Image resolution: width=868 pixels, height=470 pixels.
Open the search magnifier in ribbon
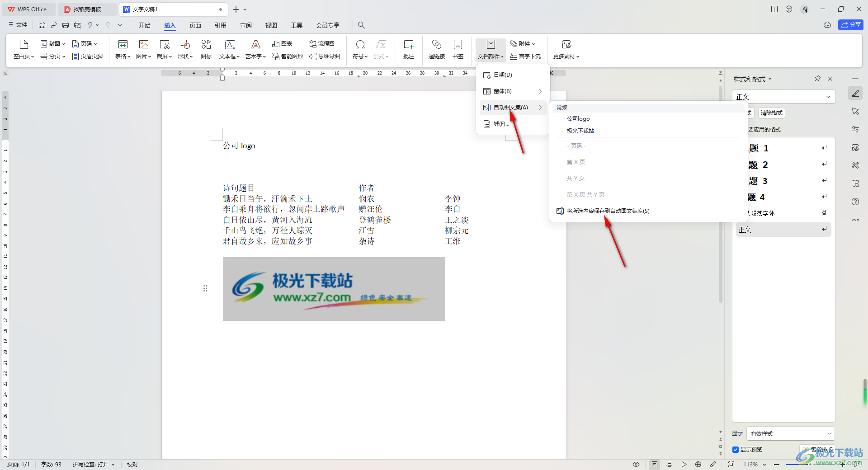(361, 25)
